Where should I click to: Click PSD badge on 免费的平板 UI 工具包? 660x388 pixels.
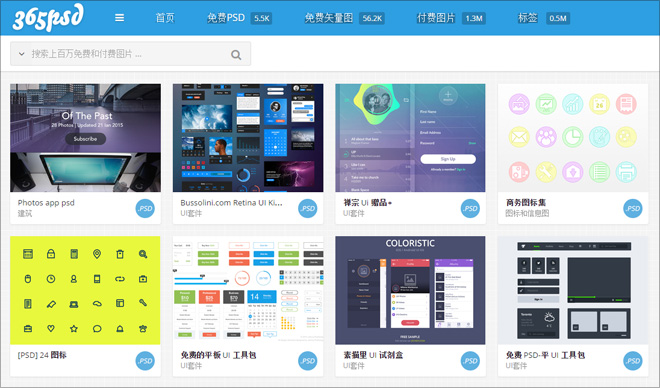[308, 361]
